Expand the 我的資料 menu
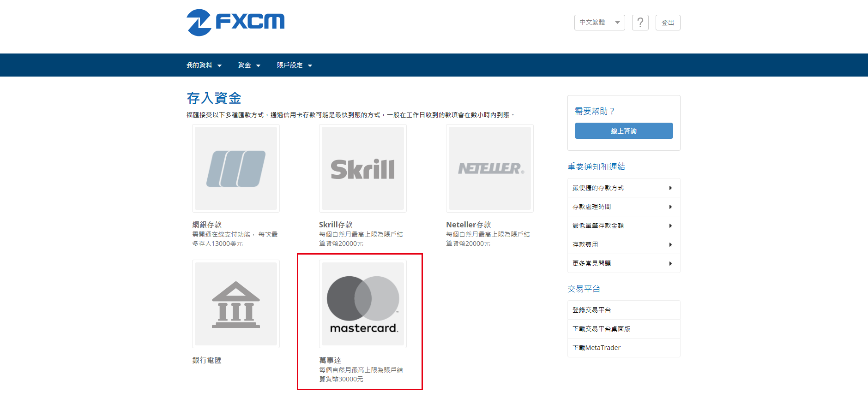The image size is (868, 398). (x=204, y=65)
